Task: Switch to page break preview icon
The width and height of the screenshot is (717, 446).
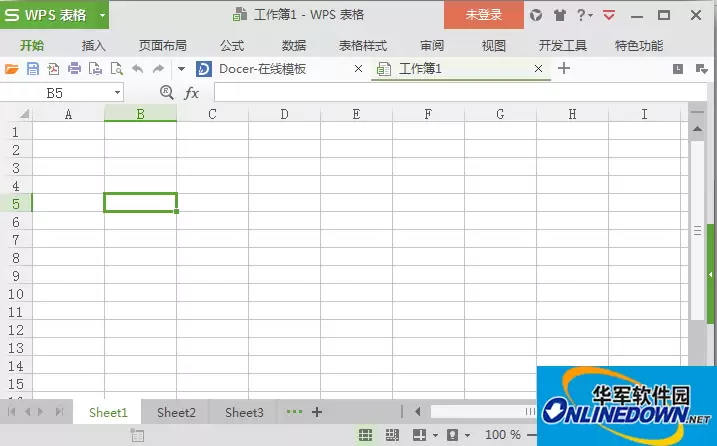Action: 392,435
